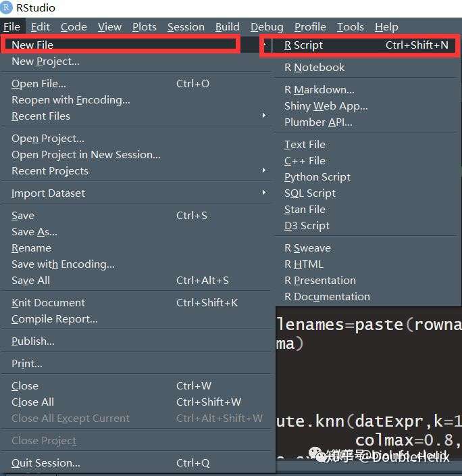Click Close in the File menu
This screenshot has width=462, height=476.
[x=136, y=386]
